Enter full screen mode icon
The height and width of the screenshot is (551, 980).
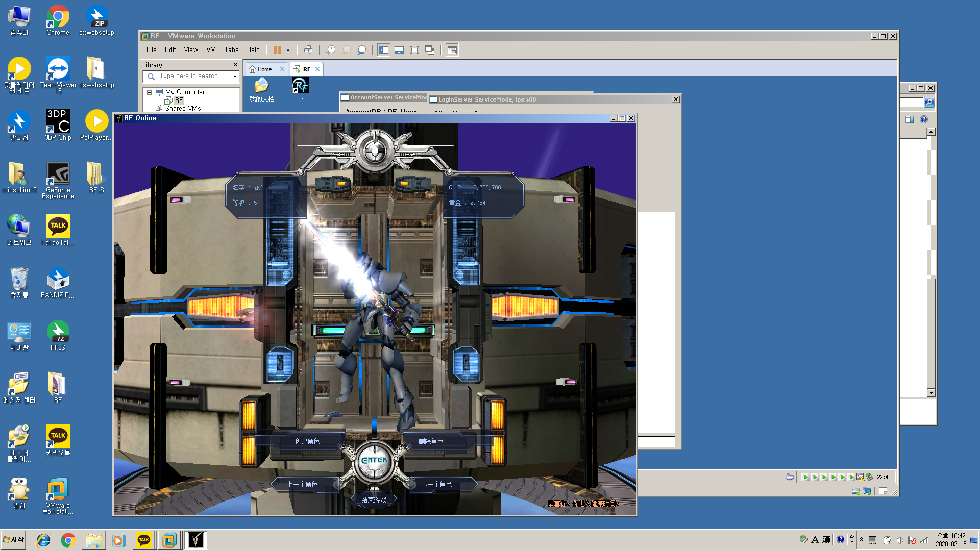point(414,50)
